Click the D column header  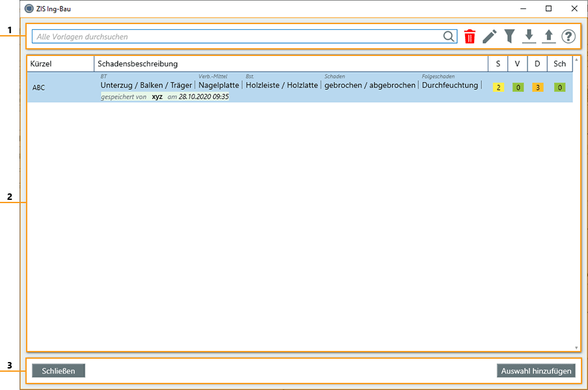[537, 64]
